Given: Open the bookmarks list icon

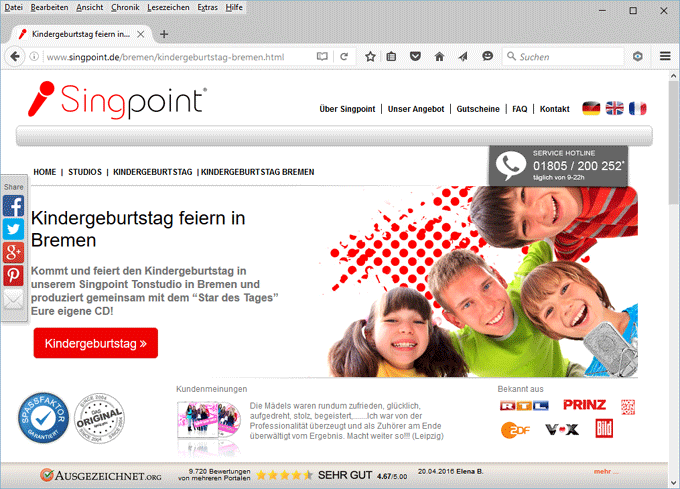Looking at the screenshot, I should (391, 56).
